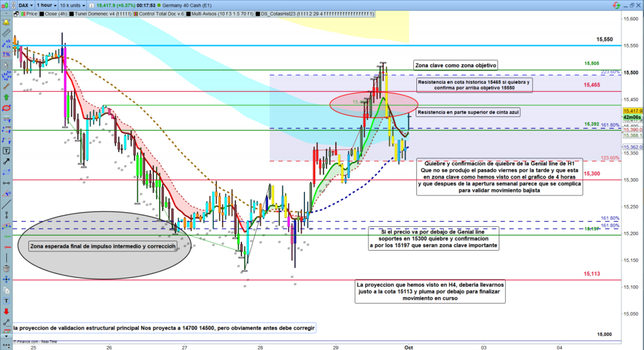Expand the 10 k units dropdown
The width and height of the screenshot is (644, 350).
(72, 4)
